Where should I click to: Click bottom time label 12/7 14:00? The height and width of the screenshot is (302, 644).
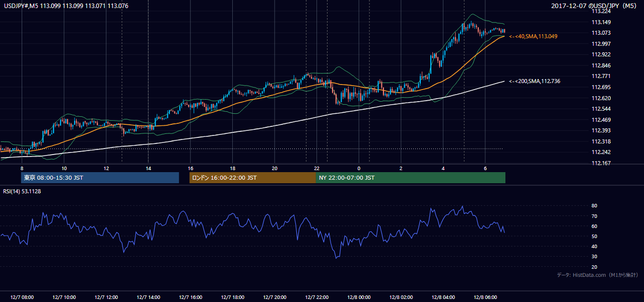pyautogui.click(x=148, y=297)
